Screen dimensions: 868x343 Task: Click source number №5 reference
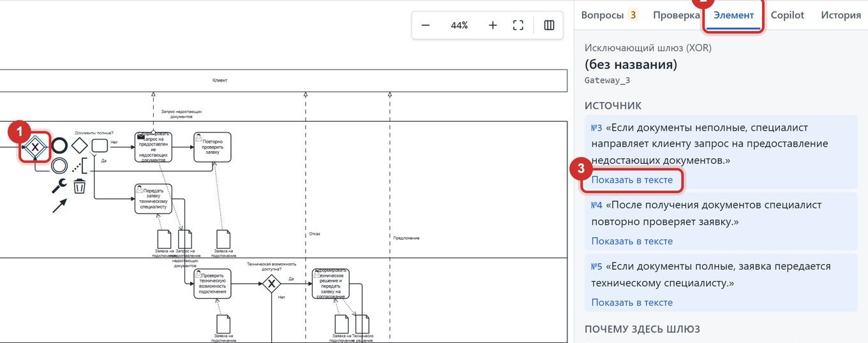click(597, 266)
